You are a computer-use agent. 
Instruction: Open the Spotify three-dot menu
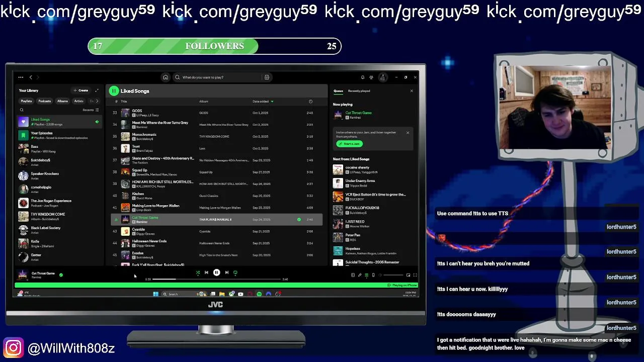[21, 77]
